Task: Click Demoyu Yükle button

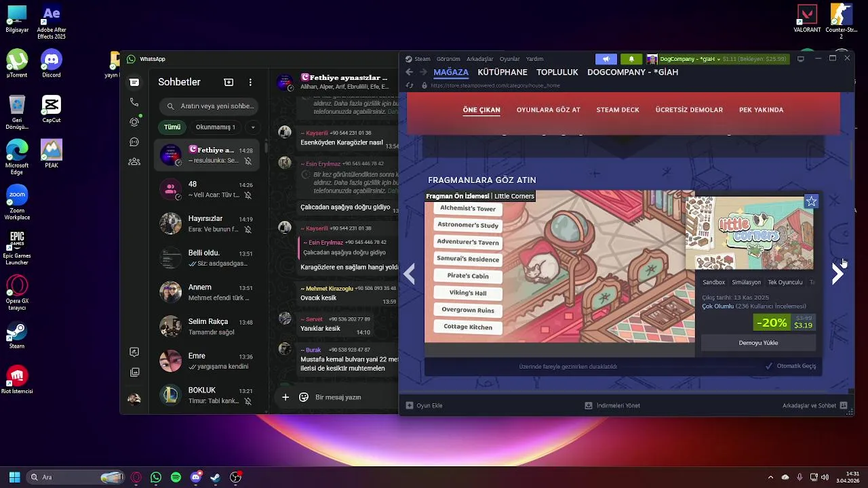Action: click(758, 343)
